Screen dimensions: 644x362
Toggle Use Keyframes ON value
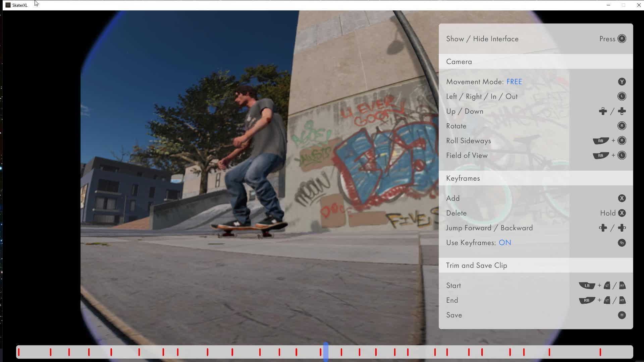505,243
